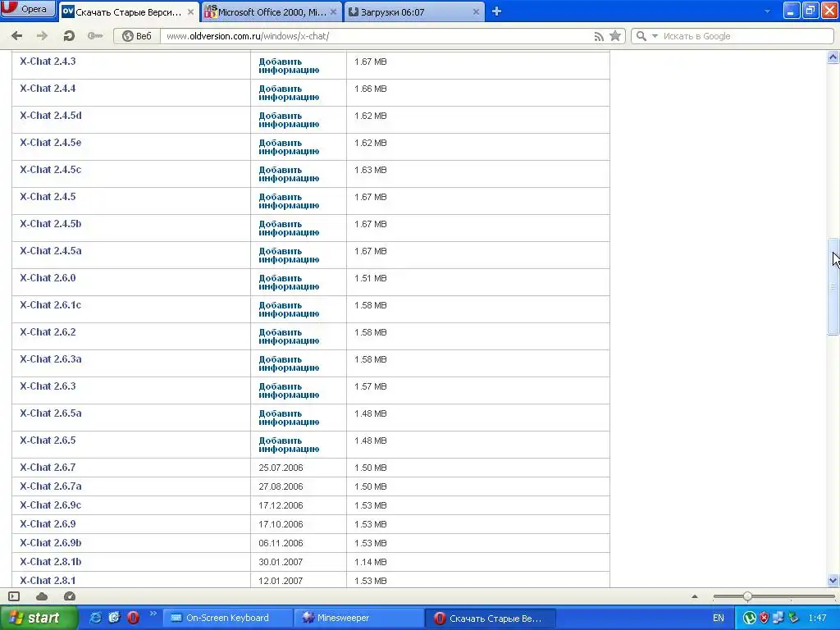Image resolution: width=840 pixels, height=630 pixels.
Task: Open Opera Turbo speedometer icon
Action: pos(70,596)
